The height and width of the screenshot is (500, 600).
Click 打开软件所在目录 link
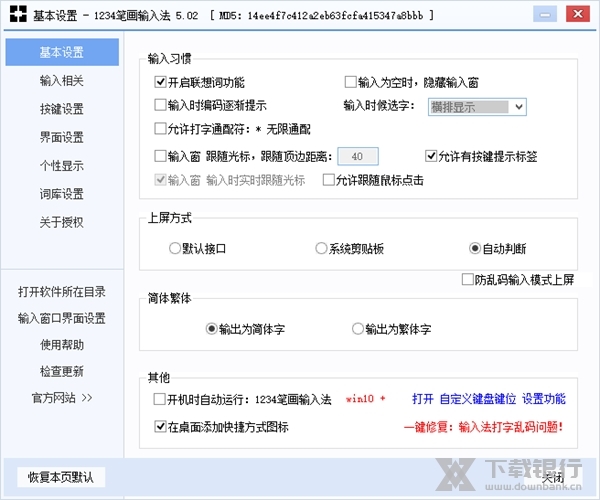[x=62, y=292]
